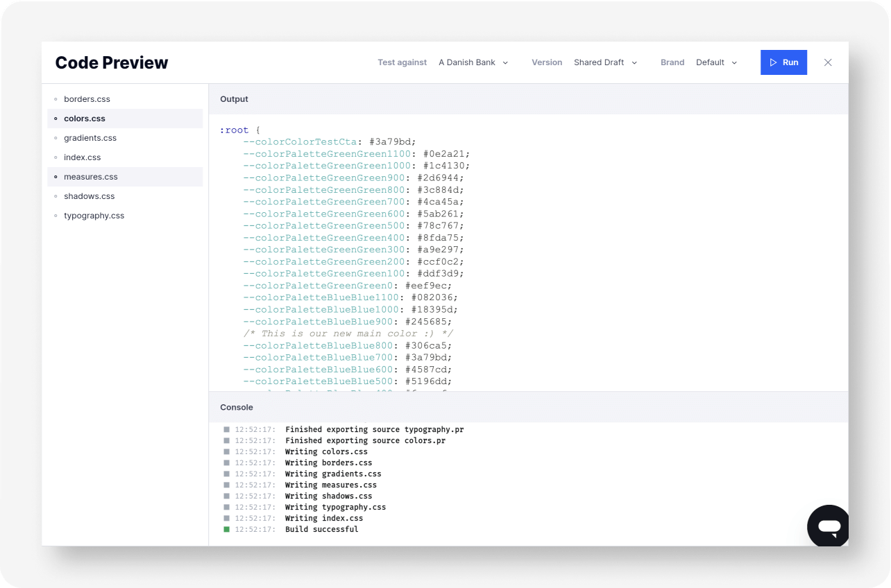Open the chat widget bubble icon
Image resolution: width=891 pixels, height=588 pixels.
pos(829,527)
